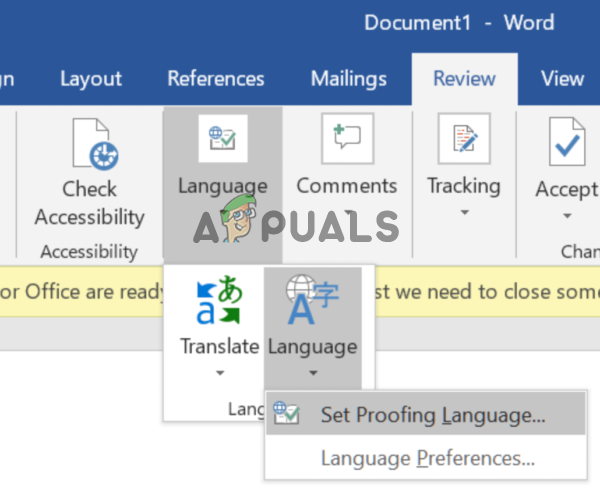Viewport: 600px width, 489px height.
Task: Expand the Accept dropdown arrow
Action: (x=567, y=216)
